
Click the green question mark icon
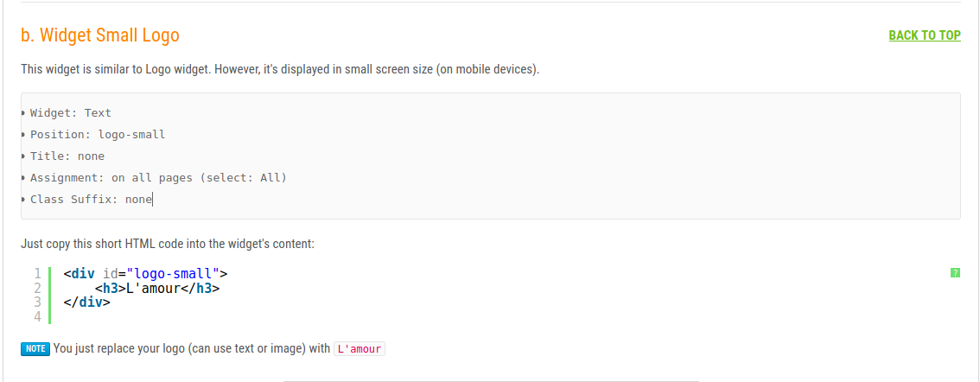coord(955,273)
